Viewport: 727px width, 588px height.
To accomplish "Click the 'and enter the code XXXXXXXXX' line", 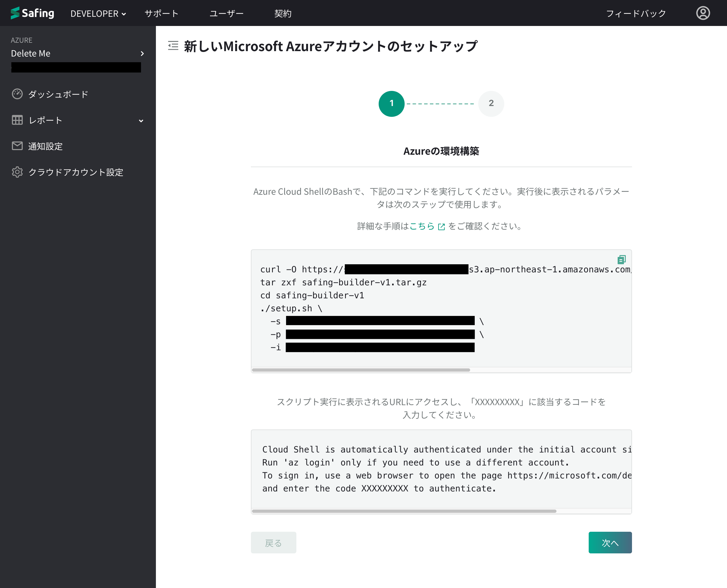I will pyautogui.click(x=379, y=489).
